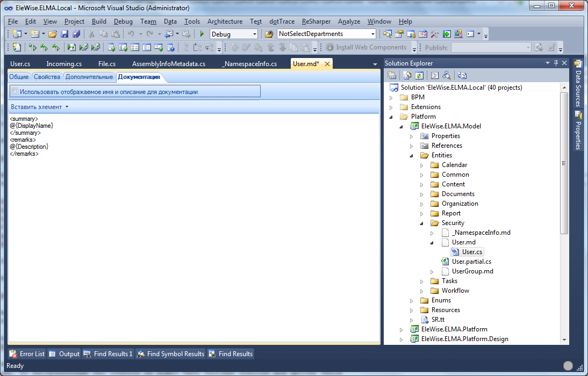588x376 pixels.
Task: Click the Find in Files toolbar icon
Action: (x=269, y=34)
